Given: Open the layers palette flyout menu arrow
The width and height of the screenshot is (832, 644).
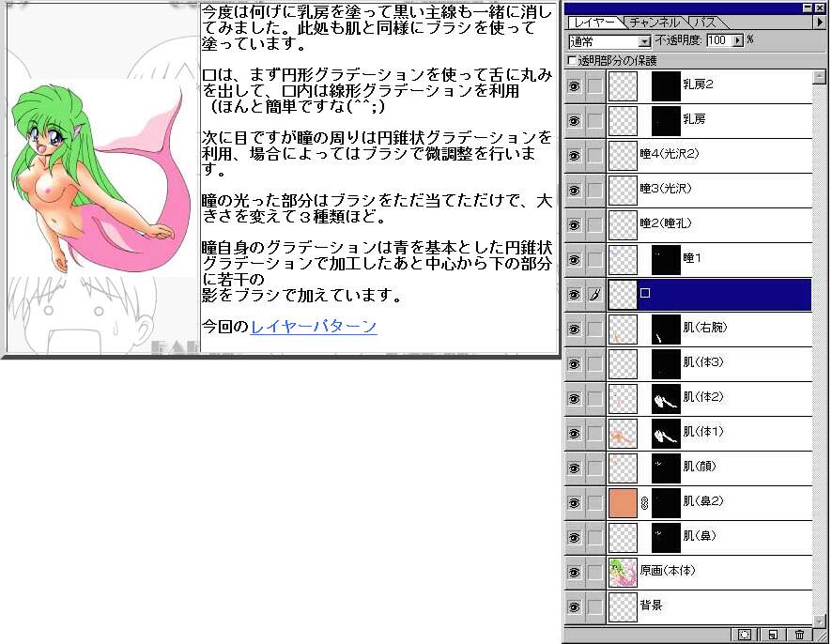Looking at the screenshot, I should pos(821,23).
